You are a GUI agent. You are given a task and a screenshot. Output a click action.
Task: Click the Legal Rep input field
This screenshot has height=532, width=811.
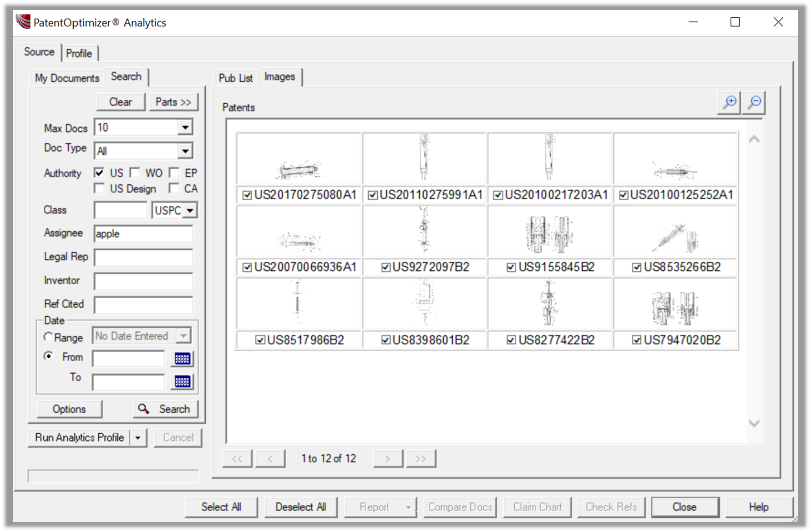pos(143,258)
